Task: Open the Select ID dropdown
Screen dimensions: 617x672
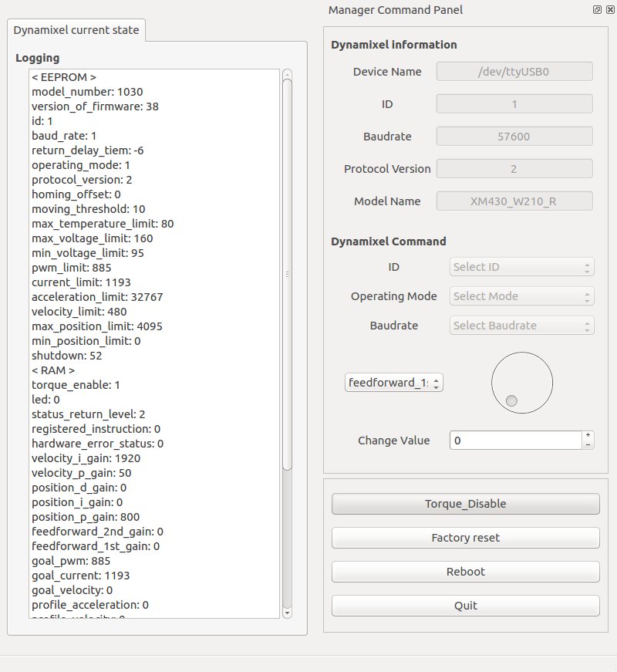Action: pos(521,267)
